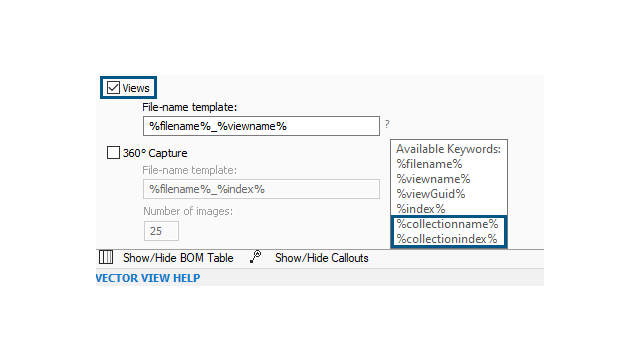Click Show/Hide Callouts label

click(322, 258)
